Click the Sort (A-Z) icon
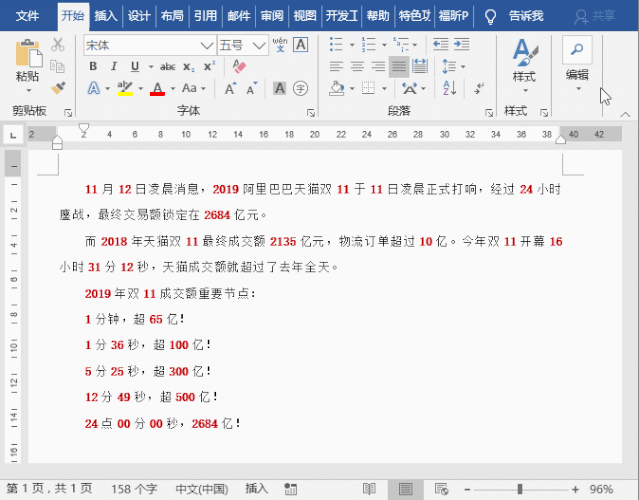The width and height of the screenshot is (639, 500). 449,88
